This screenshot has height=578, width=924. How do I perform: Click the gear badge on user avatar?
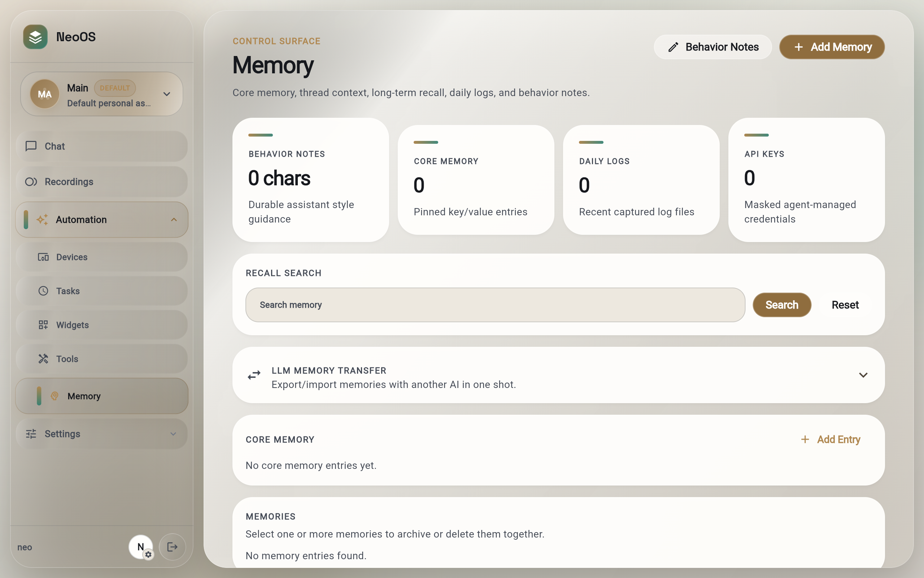tap(149, 555)
